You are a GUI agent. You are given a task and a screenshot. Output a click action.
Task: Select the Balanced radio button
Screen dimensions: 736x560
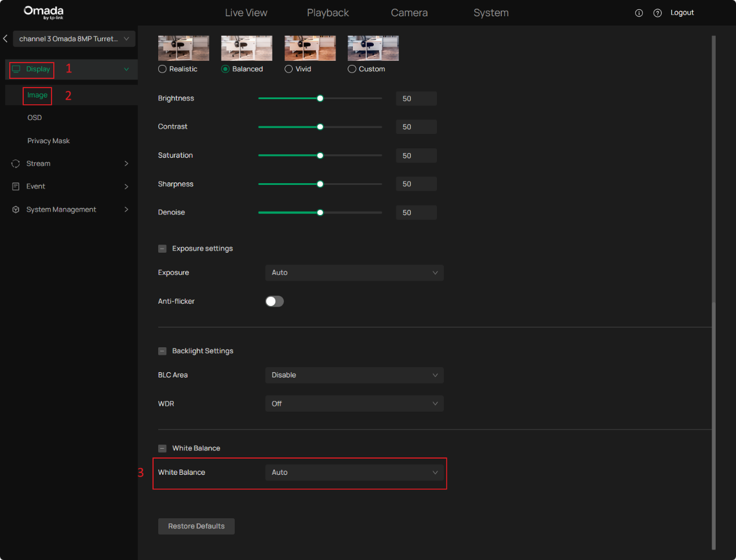(225, 69)
